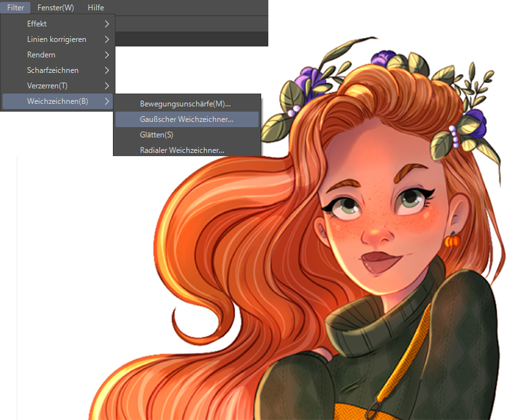516x420 pixels.
Task: Open the Filter menu in menu bar
Action: point(15,8)
